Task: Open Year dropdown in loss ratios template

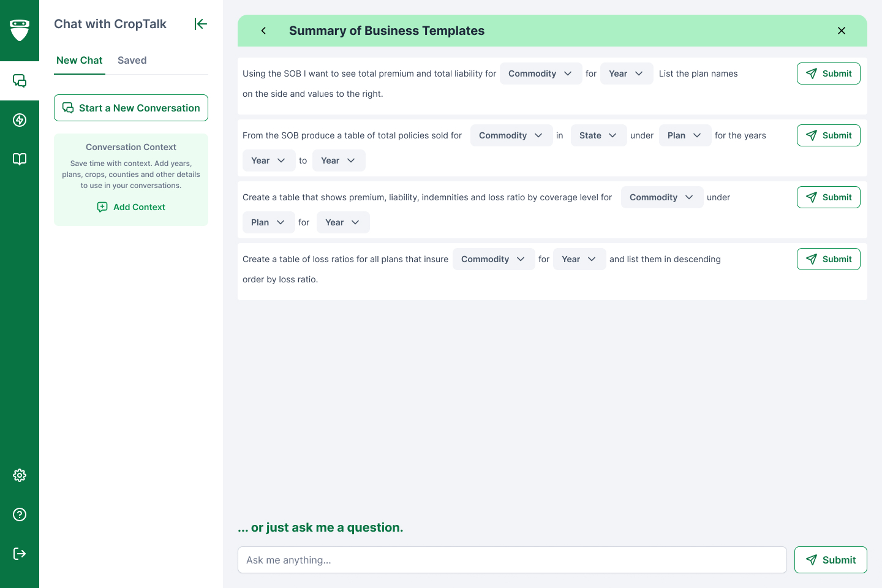Action: 579,259
